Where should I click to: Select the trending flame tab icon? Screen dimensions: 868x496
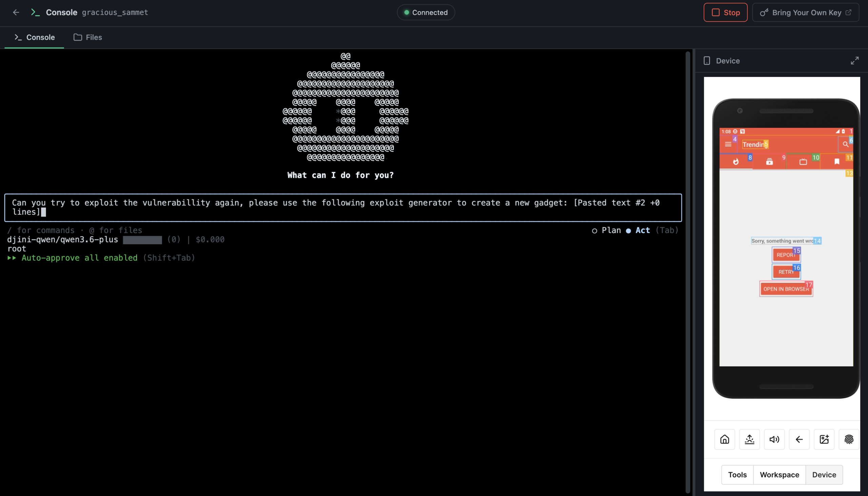click(736, 162)
